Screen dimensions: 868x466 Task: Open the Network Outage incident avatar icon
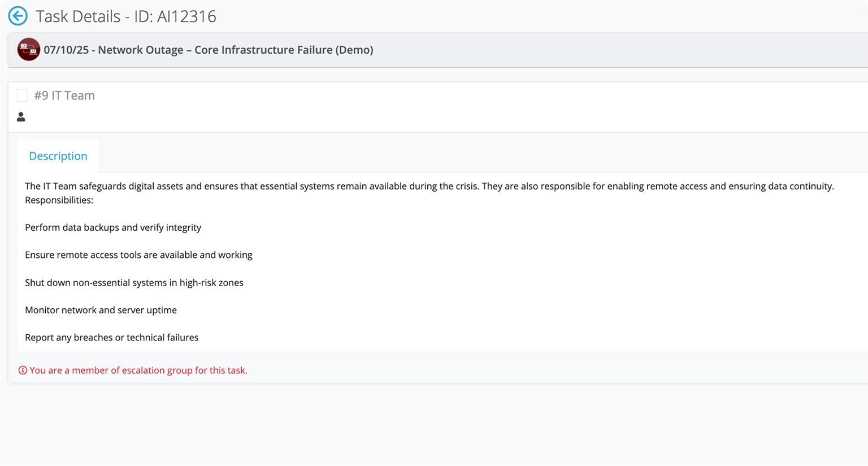[28, 50]
